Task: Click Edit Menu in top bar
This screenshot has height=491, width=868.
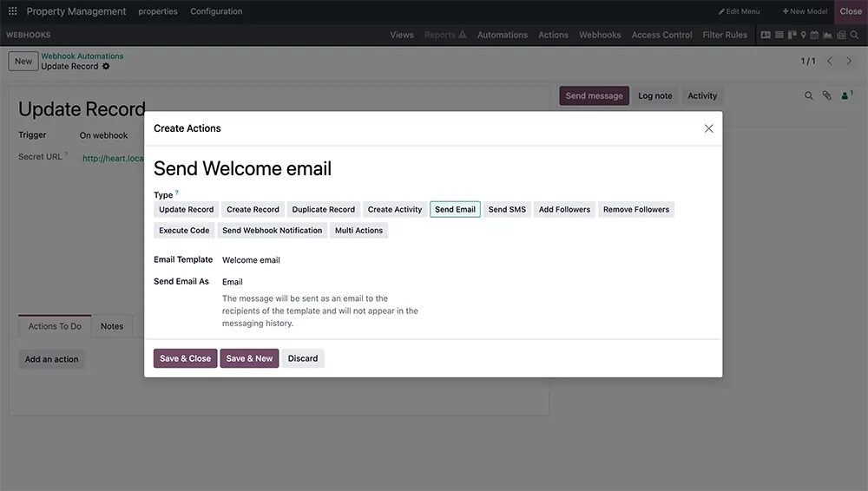Action: click(x=739, y=11)
